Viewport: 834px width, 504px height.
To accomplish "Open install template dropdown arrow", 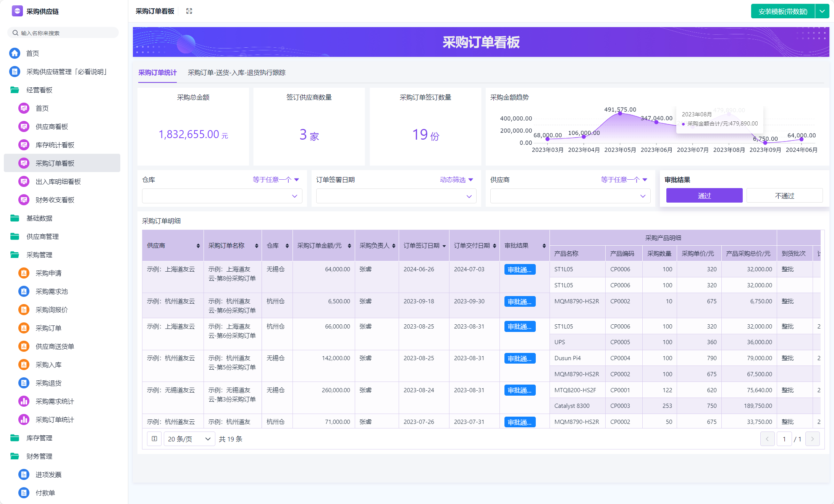I will click(822, 11).
